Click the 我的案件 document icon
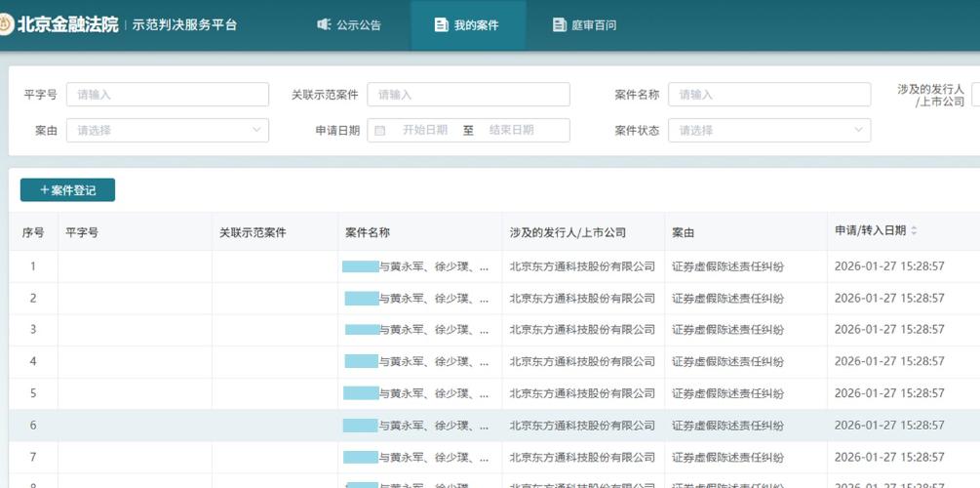980x488 pixels. [441, 24]
